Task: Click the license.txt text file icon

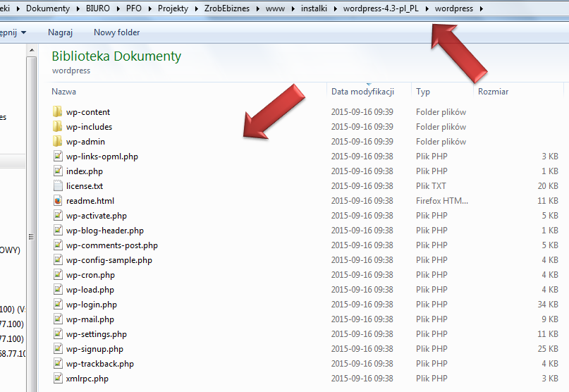Action: pos(58,186)
